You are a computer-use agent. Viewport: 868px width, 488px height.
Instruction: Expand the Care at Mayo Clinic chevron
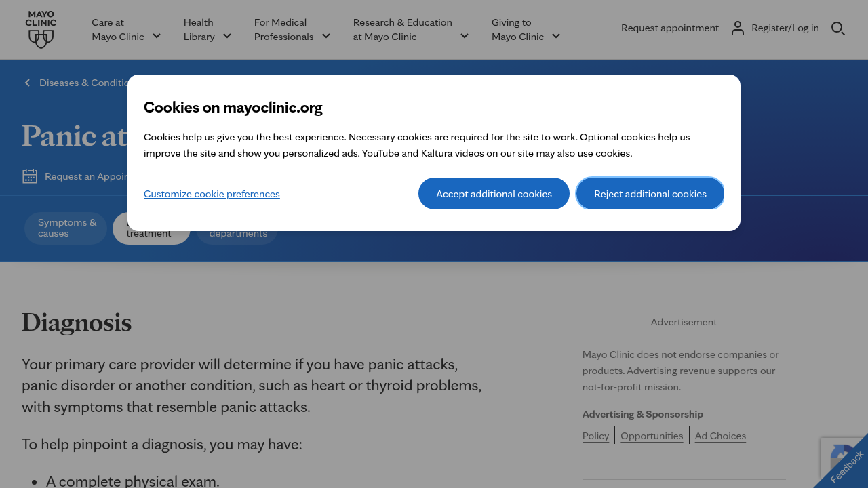coord(157,36)
